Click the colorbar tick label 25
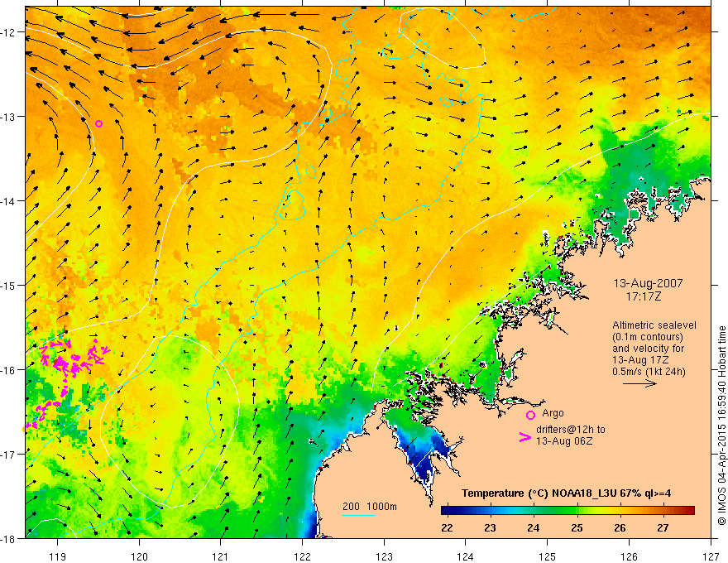The width and height of the screenshot is (728, 563). [577, 527]
